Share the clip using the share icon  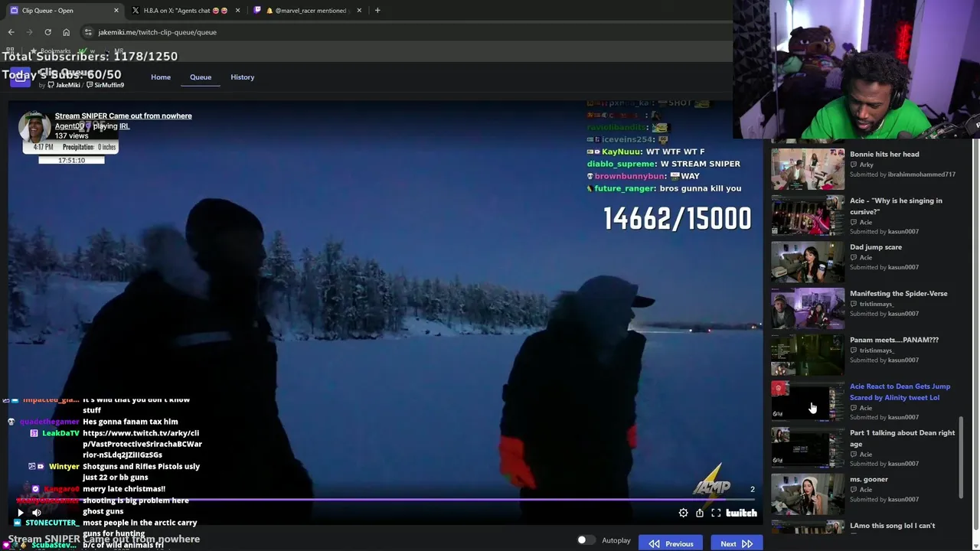[x=700, y=514]
